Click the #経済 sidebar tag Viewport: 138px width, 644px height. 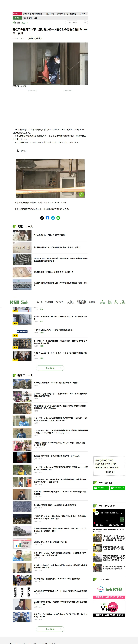[114, 464]
